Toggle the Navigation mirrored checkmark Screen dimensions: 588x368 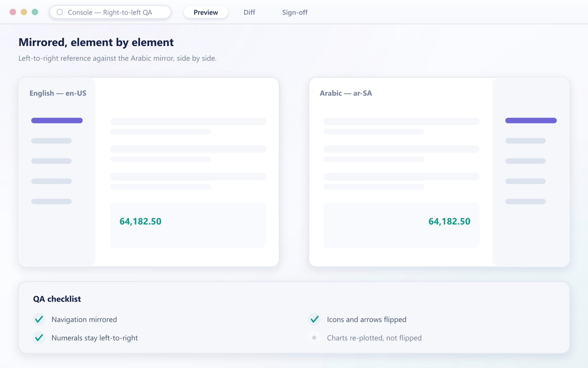(39, 319)
